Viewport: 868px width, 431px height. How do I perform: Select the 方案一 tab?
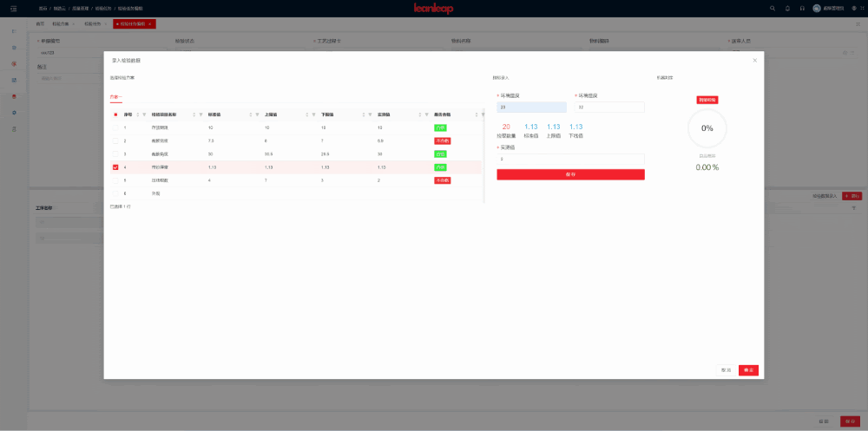[115, 97]
